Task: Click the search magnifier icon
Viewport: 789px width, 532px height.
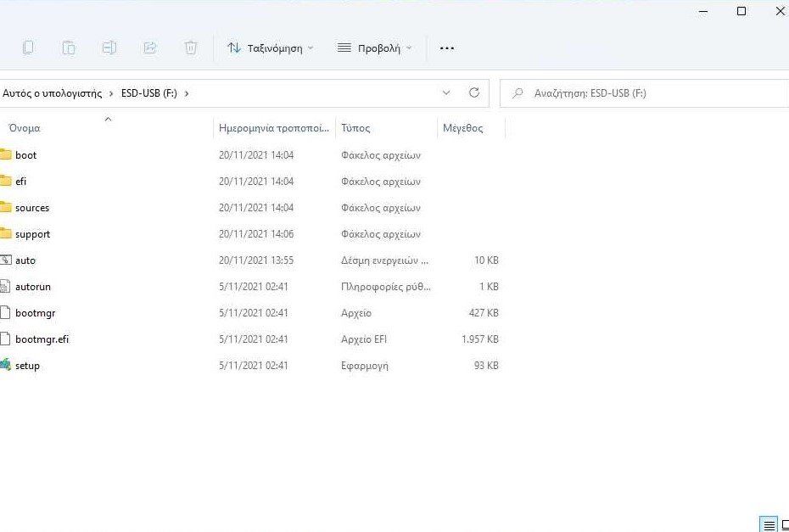Action: 518,93
